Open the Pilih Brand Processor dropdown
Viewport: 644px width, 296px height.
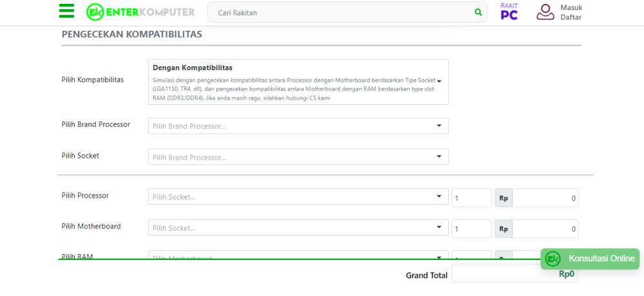(439, 125)
